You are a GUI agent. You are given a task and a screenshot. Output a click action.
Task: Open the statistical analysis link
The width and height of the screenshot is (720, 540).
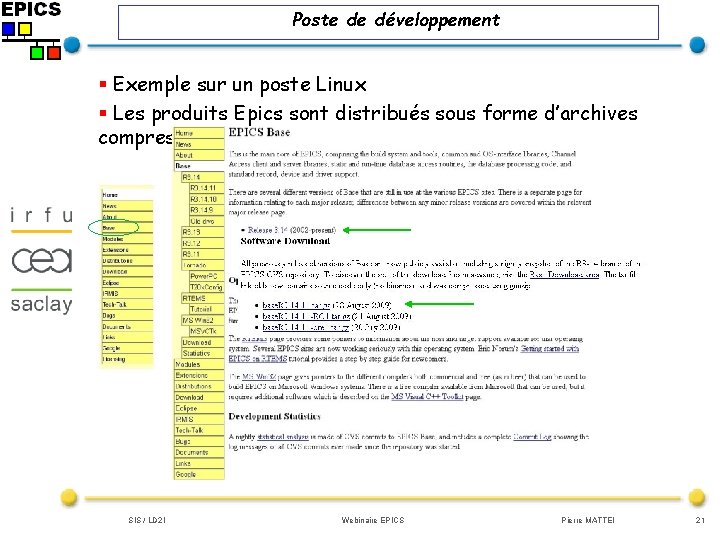click(283, 437)
